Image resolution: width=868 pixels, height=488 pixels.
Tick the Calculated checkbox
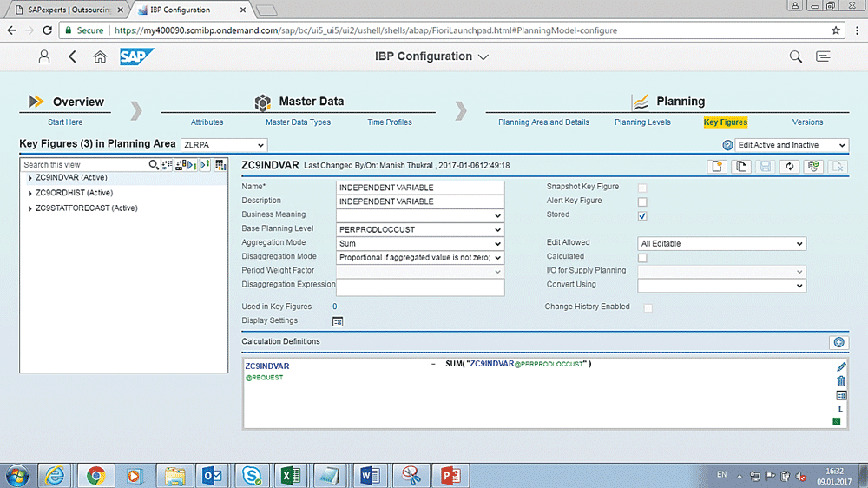pyautogui.click(x=642, y=258)
